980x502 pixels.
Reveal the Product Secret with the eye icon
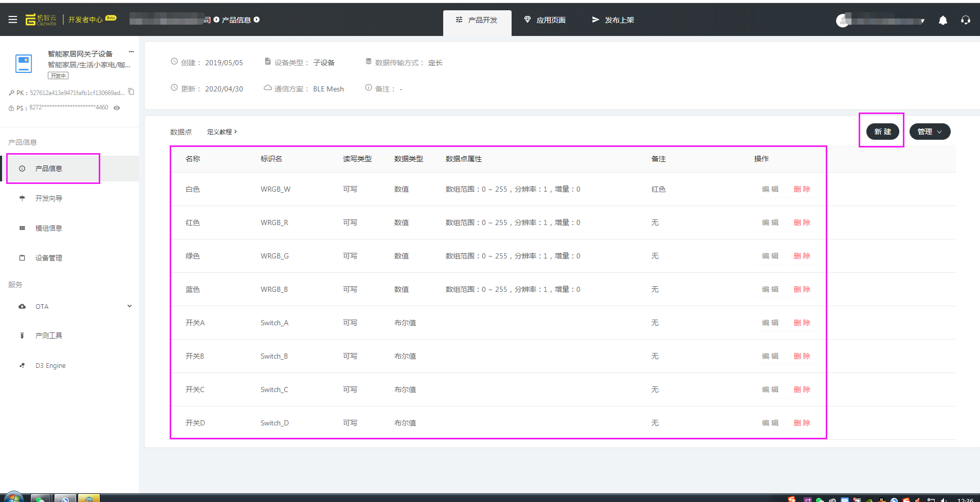point(117,108)
